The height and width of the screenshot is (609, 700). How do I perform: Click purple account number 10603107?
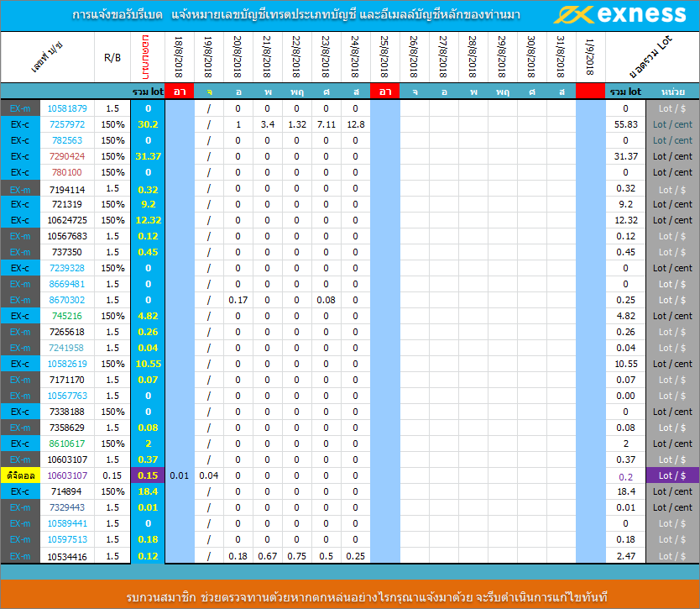click(67, 475)
